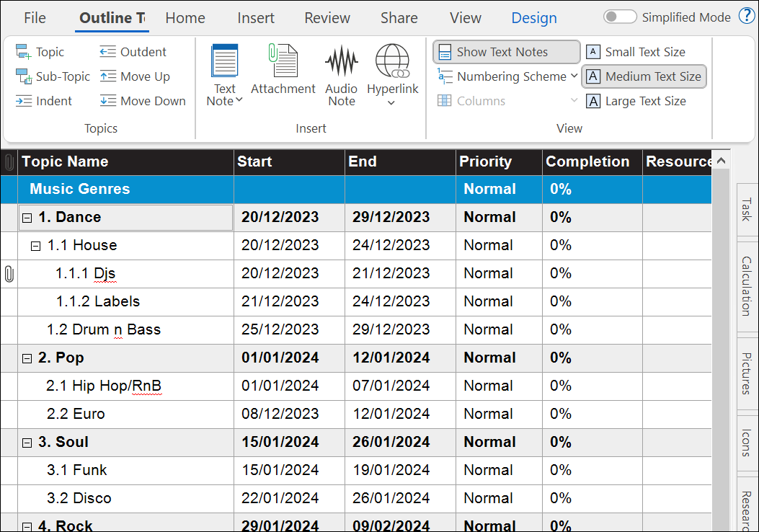Collapse the 1.1 House branch

click(x=35, y=246)
